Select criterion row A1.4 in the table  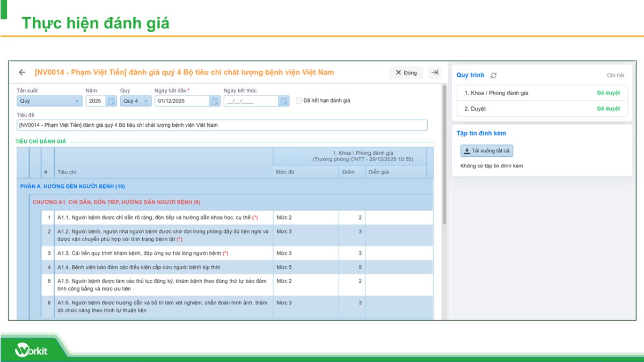tap(161, 267)
